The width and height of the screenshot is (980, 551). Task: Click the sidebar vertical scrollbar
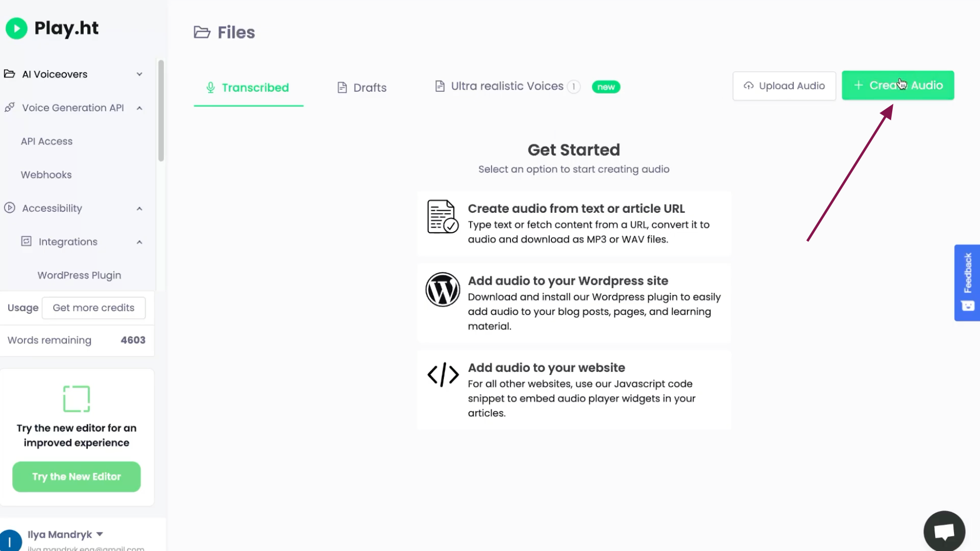pos(161,111)
